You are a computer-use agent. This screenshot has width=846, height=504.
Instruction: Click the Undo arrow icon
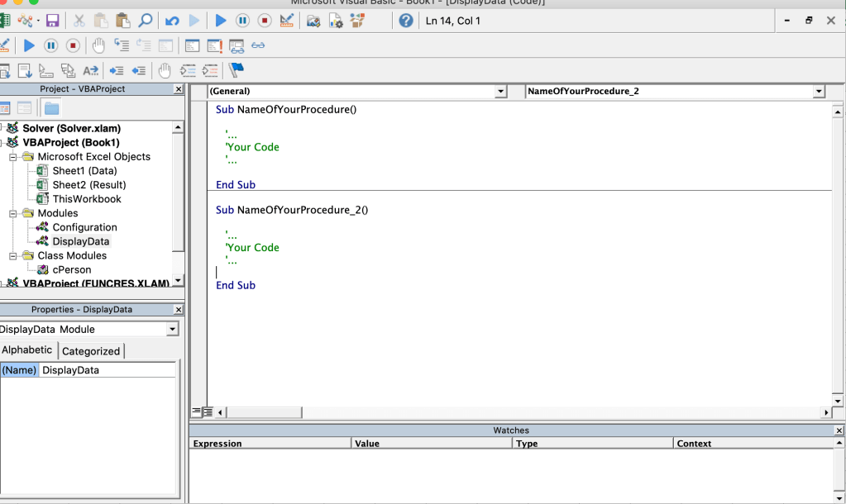click(x=172, y=21)
